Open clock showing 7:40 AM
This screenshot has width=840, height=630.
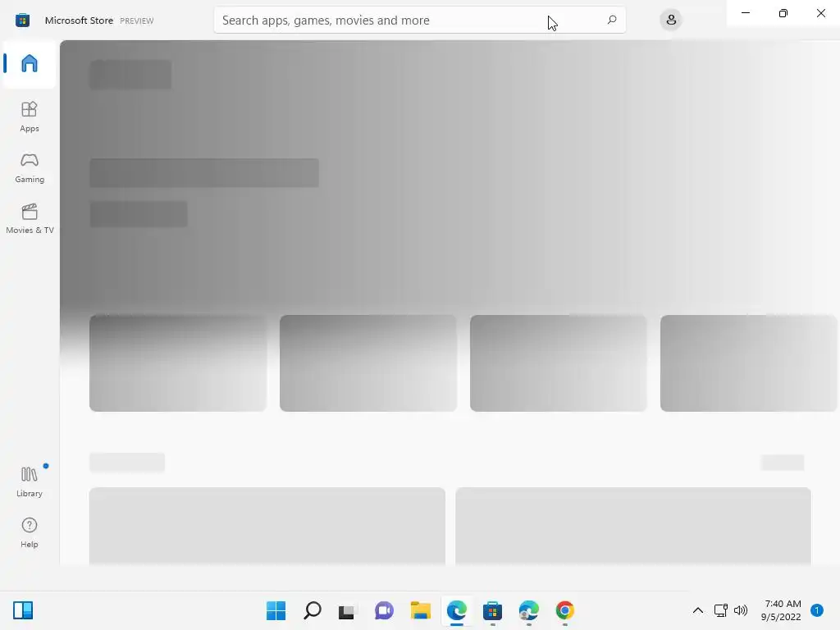[781, 610]
